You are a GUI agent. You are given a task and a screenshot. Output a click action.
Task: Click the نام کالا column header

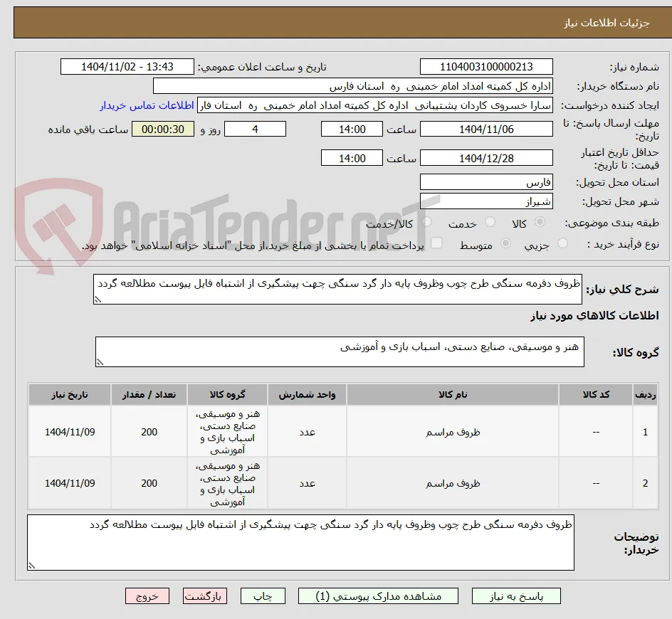pos(453,395)
